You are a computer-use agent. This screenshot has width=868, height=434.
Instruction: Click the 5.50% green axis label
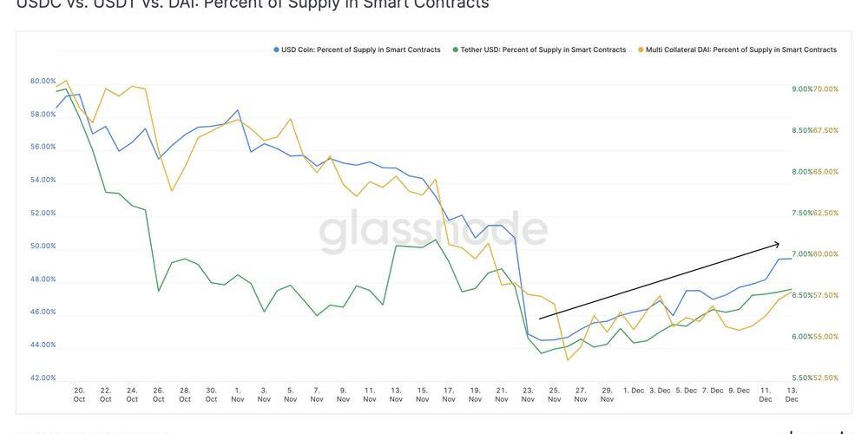802,378
